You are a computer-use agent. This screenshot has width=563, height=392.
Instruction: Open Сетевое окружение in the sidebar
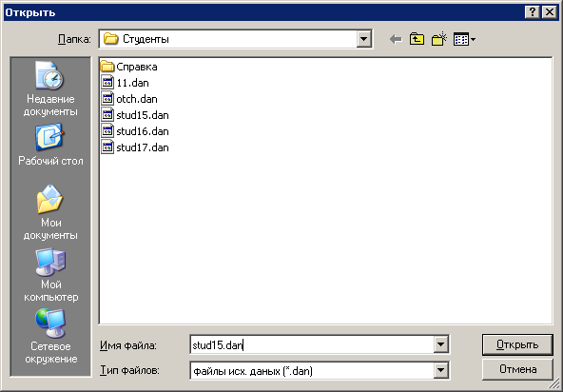[50, 336]
